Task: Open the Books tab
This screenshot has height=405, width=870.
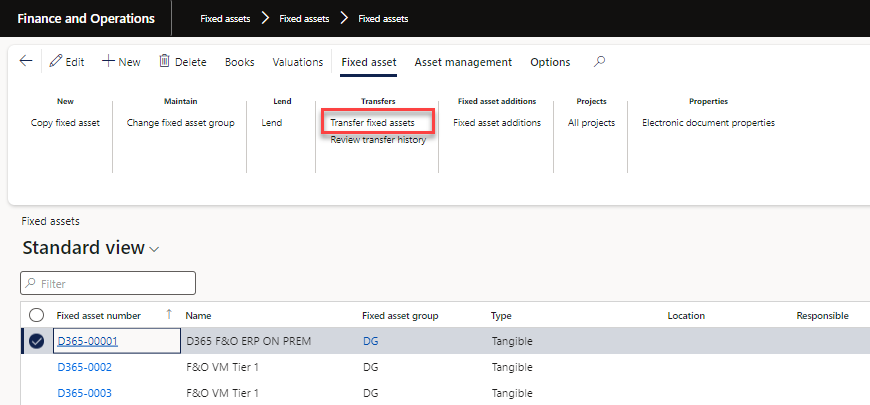Action: pos(240,62)
